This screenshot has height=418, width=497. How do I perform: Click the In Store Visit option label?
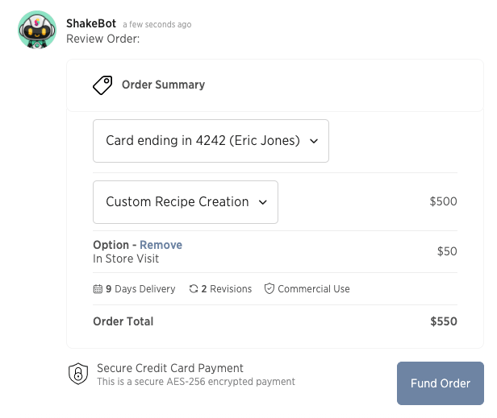coord(126,259)
